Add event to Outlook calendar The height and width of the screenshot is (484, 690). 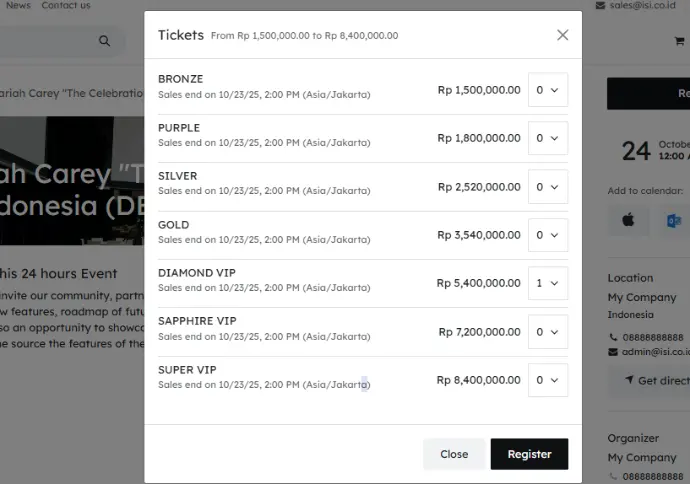point(673,220)
